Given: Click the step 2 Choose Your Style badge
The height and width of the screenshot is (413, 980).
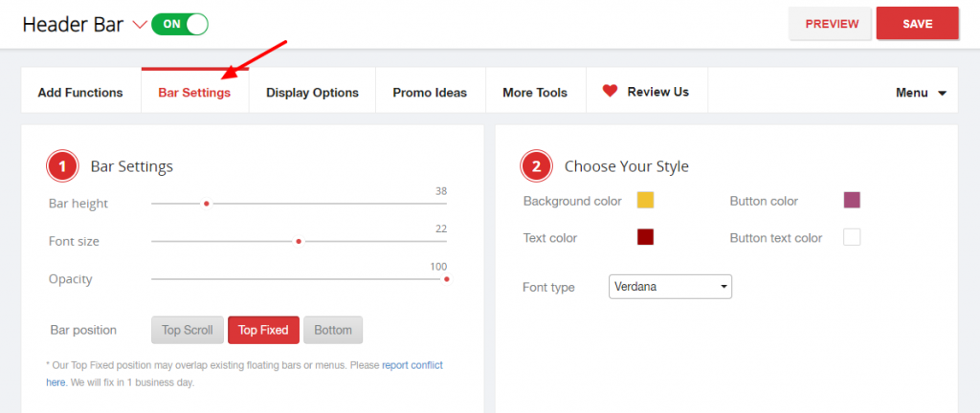Looking at the screenshot, I should pos(536,166).
